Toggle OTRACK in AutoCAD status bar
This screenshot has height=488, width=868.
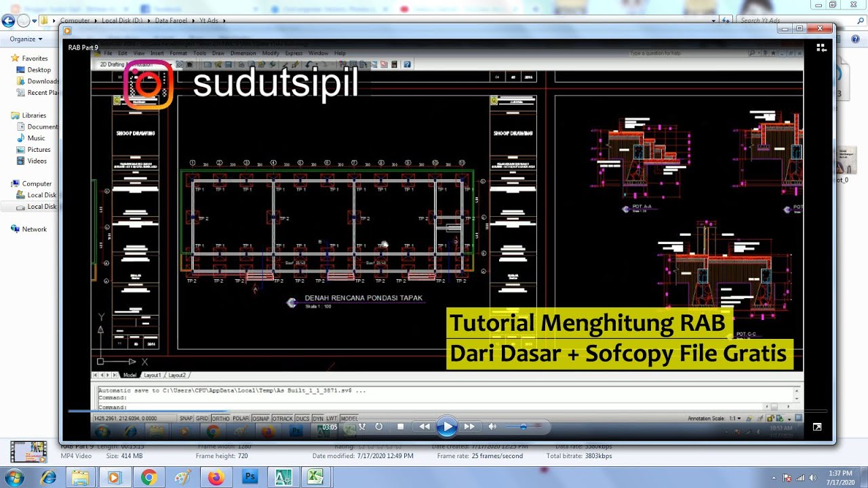click(x=282, y=419)
